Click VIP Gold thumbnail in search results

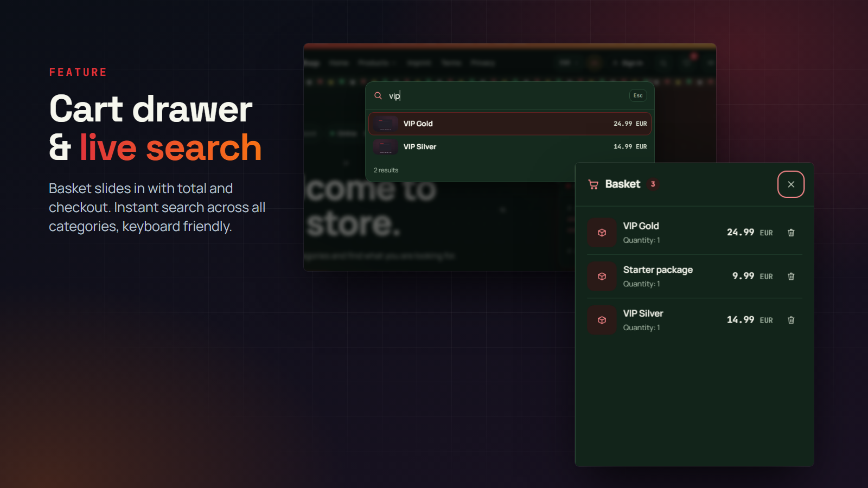tap(386, 124)
